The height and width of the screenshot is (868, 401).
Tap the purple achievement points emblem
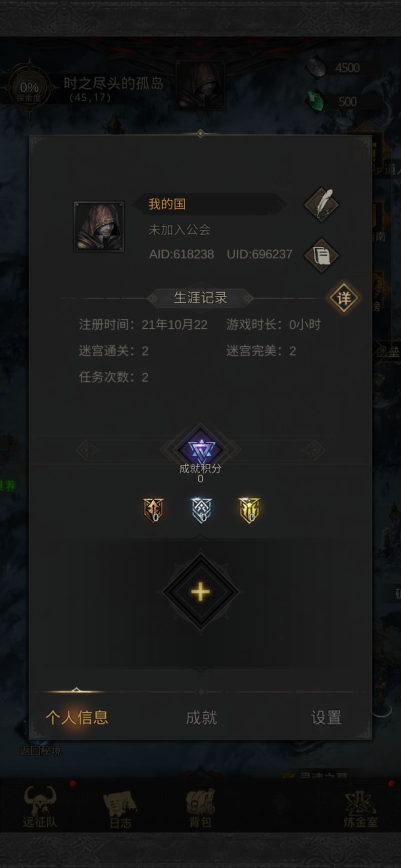tap(200, 449)
